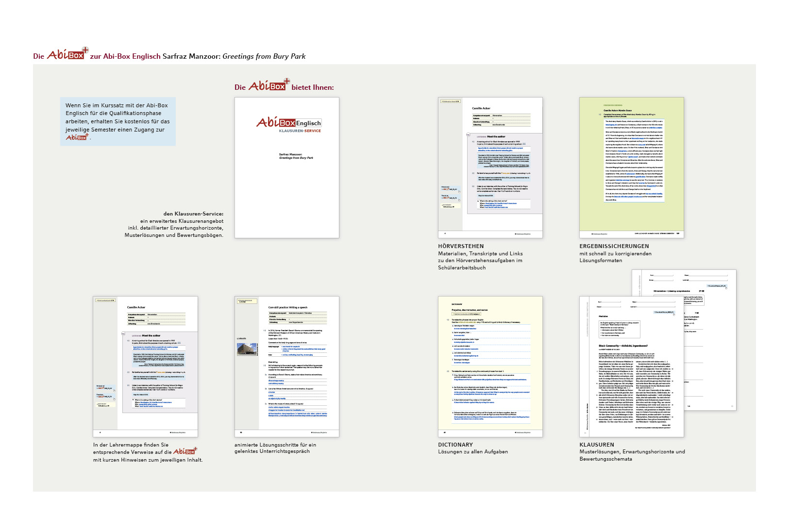Click the small AbiBox logo in the blue info box
This screenshot has height=532, width=789.
[x=77, y=137]
